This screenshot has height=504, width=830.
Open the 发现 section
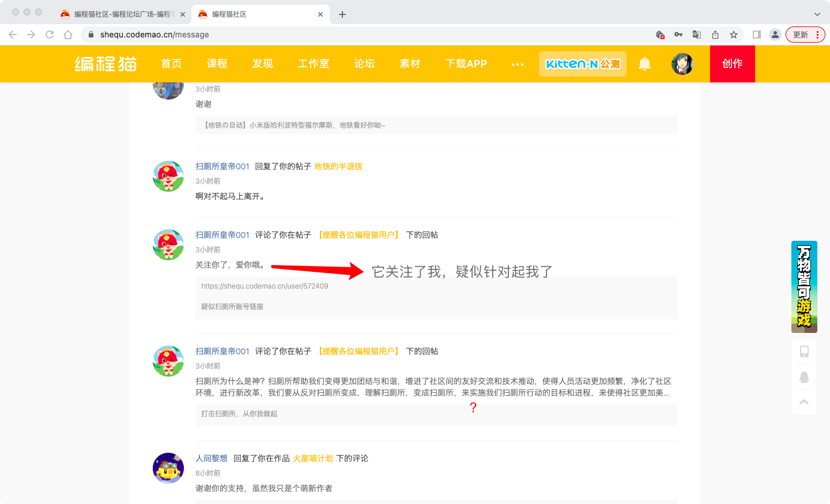(263, 63)
